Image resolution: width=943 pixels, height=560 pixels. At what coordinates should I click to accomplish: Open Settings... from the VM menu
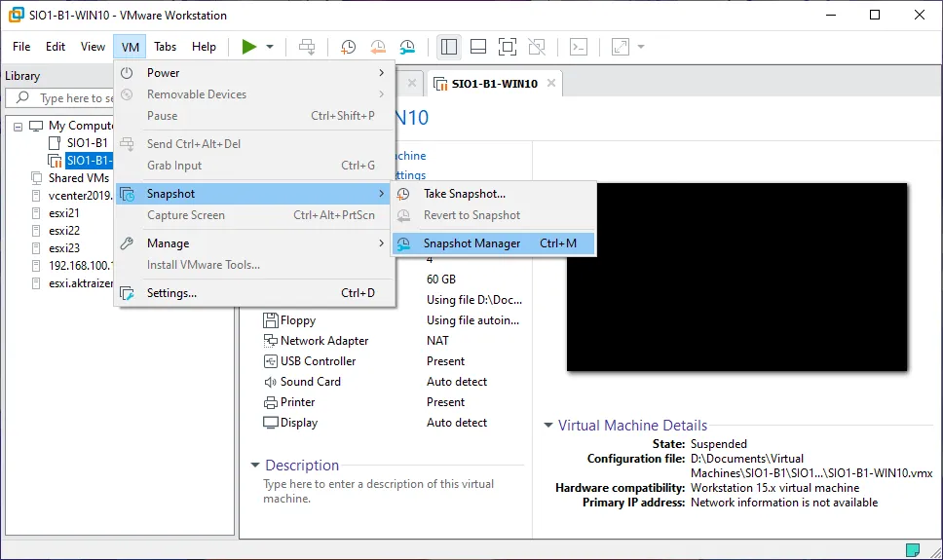pyautogui.click(x=171, y=293)
